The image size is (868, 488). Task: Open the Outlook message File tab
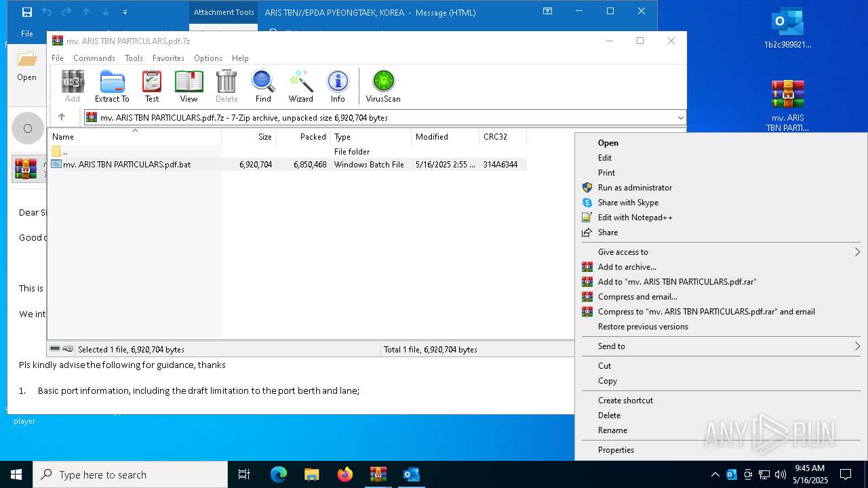[x=27, y=33]
